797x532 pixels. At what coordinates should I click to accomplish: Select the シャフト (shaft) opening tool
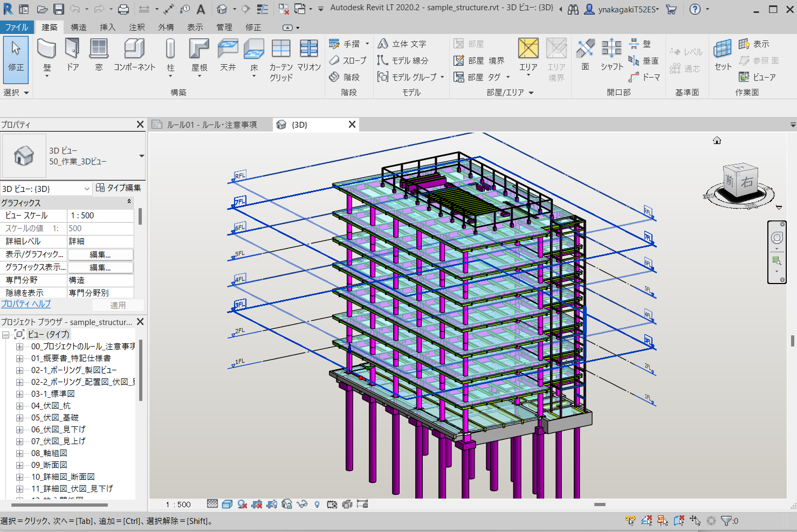pos(612,56)
